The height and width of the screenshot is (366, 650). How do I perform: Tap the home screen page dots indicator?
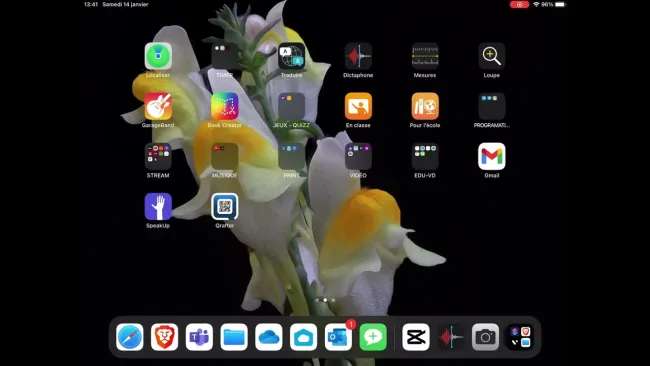[325, 300]
